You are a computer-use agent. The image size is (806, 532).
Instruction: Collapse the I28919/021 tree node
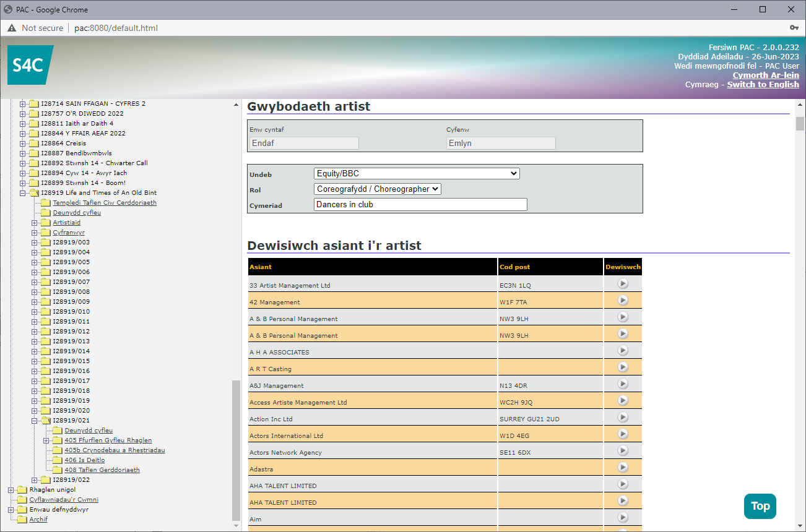35,421
